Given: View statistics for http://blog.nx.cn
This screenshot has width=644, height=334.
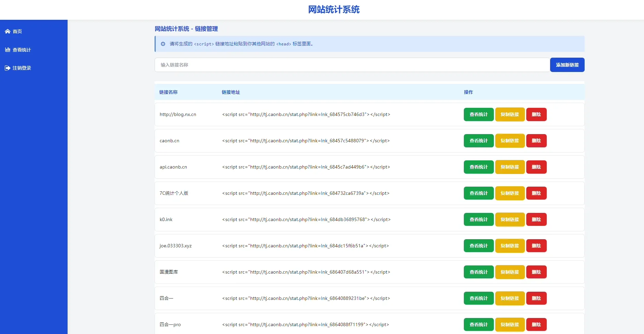Looking at the screenshot, I should pos(478,114).
